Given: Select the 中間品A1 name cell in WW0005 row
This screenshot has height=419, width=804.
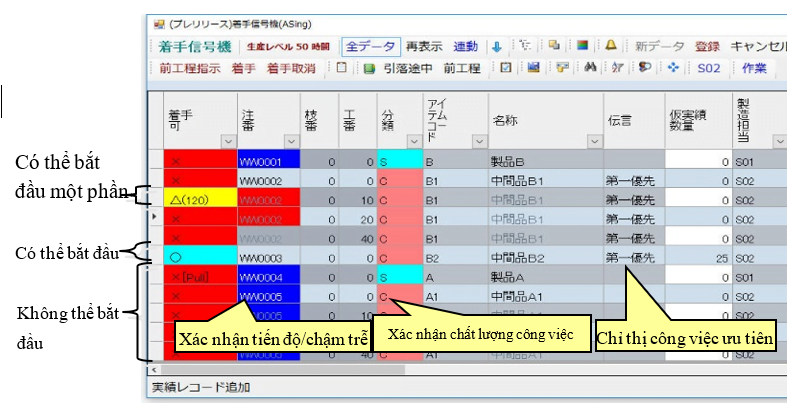Looking at the screenshot, I should point(546,296).
